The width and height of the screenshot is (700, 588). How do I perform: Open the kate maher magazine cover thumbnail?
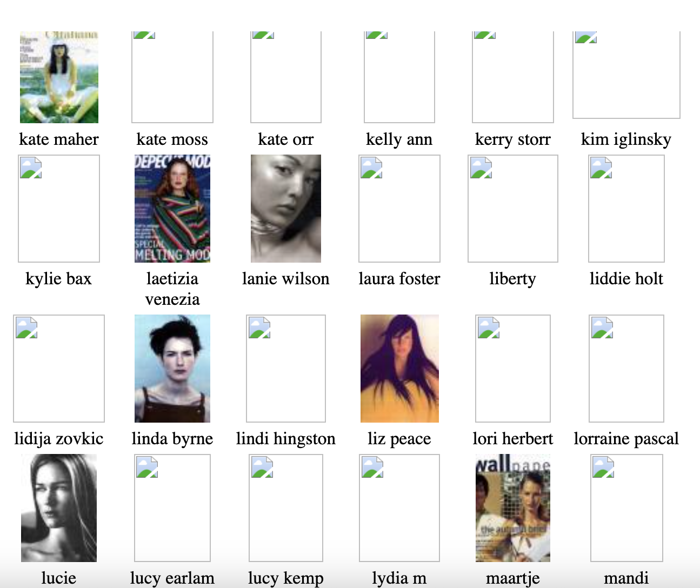(59, 77)
